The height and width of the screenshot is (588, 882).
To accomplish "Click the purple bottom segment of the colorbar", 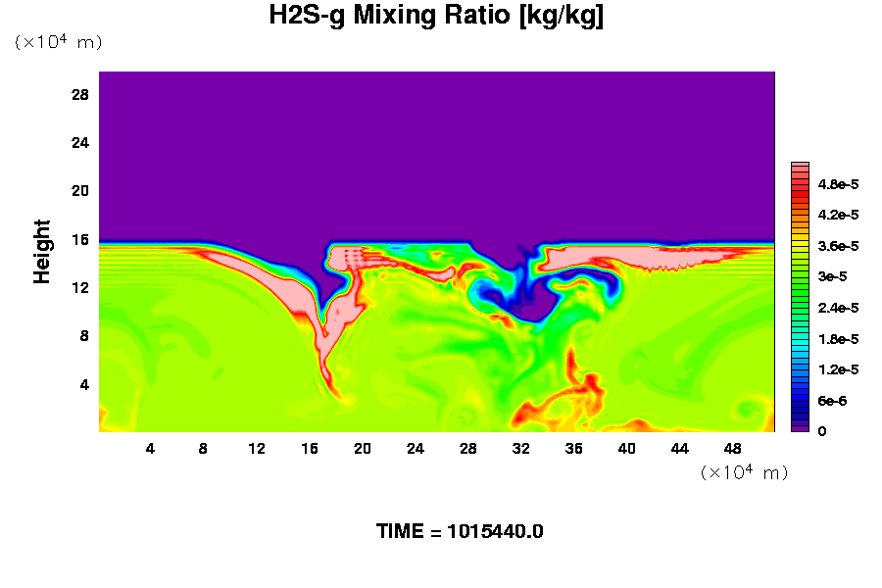I will 799,428.
